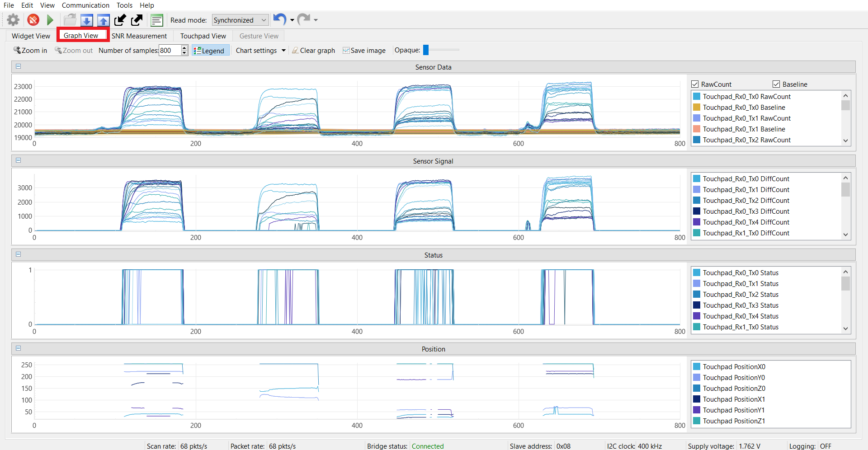The width and height of the screenshot is (868, 450).
Task: Increase number of samples with up stepper
Action: 184,47
